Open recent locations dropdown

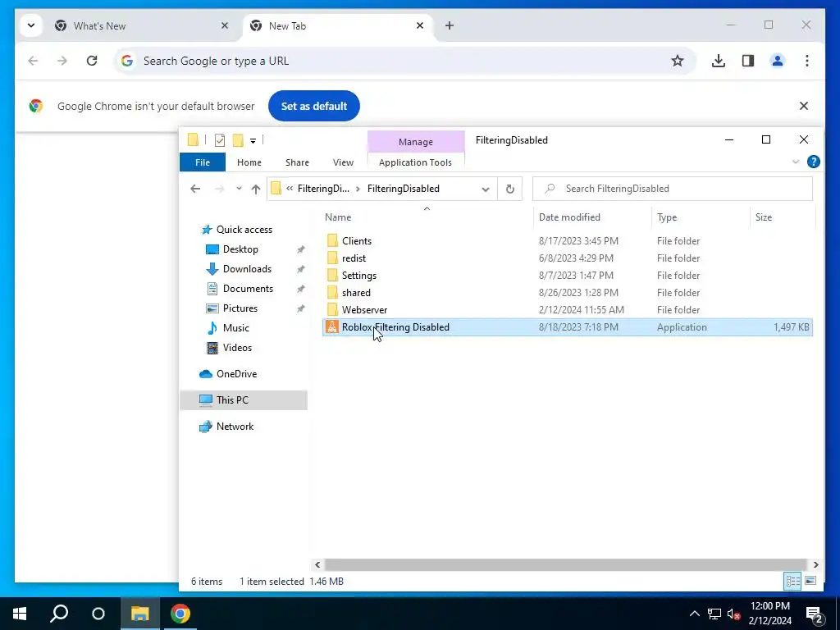pos(239,189)
